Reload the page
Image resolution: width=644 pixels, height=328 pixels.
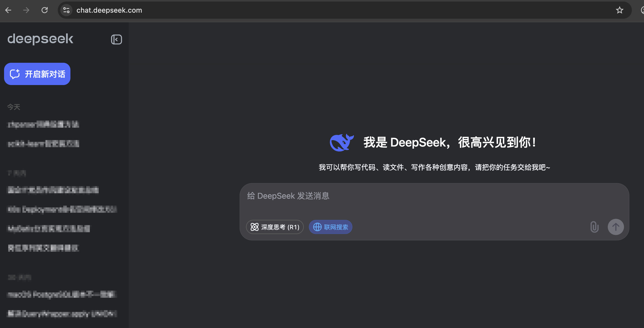point(45,10)
